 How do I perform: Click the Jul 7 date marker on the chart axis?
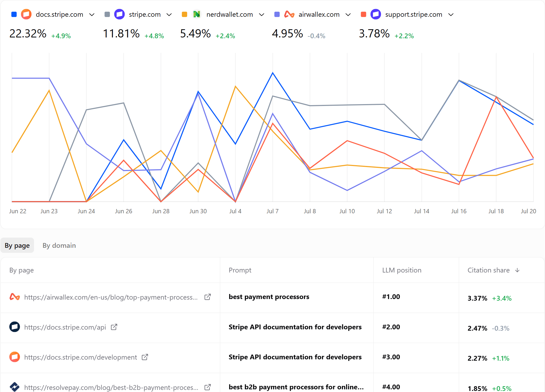point(272,211)
